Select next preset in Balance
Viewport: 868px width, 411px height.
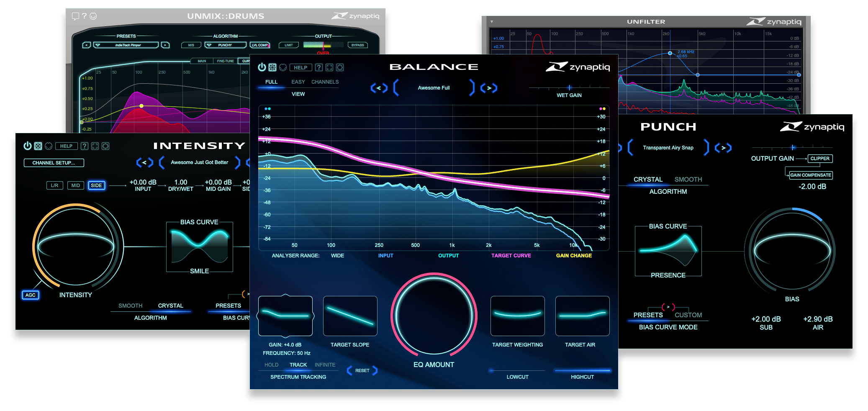coord(489,88)
